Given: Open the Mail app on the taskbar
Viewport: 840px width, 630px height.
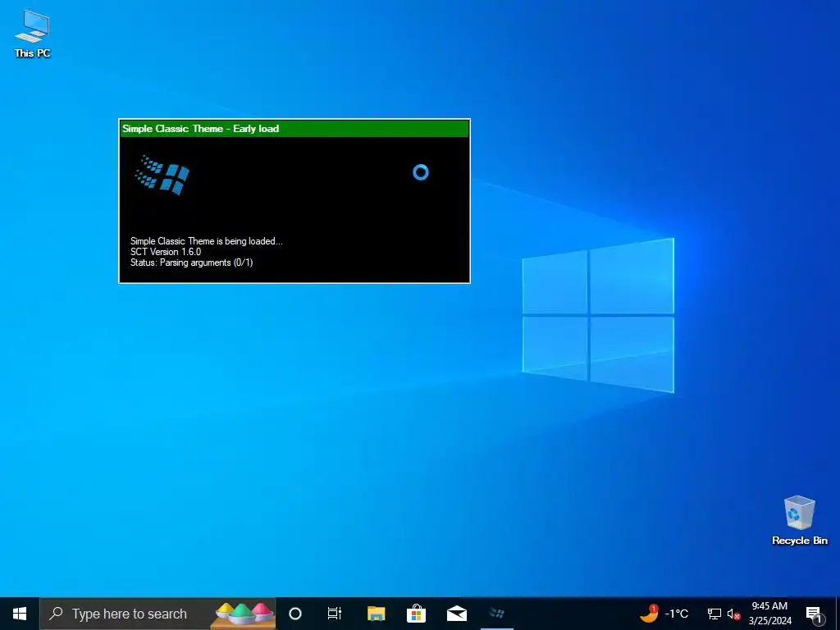Looking at the screenshot, I should (457, 614).
